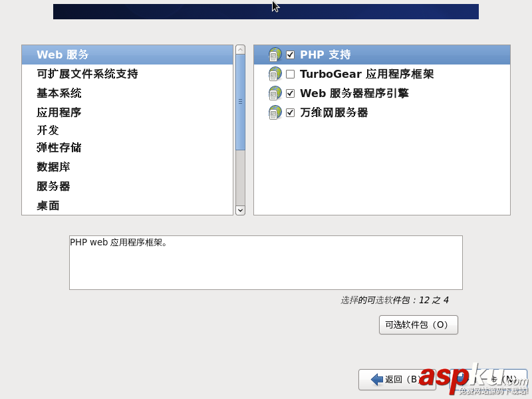Disable the PHP 支持 checkbox
The image size is (532, 399).
pos(291,55)
